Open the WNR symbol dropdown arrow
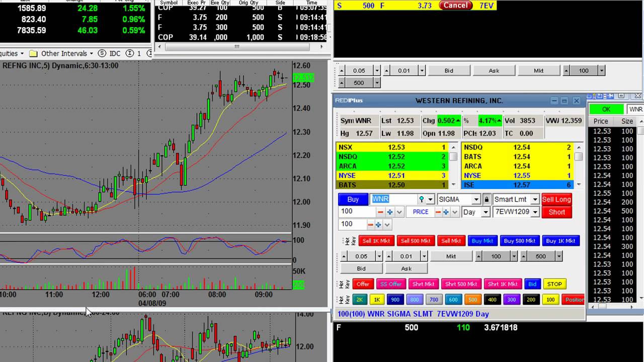644x362 pixels. click(430, 200)
